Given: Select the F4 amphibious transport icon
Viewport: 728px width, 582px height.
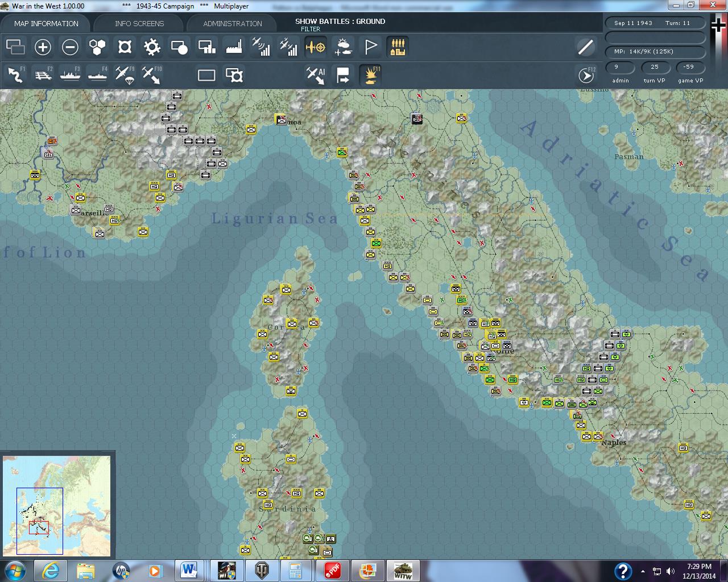Looking at the screenshot, I should tap(97, 75).
